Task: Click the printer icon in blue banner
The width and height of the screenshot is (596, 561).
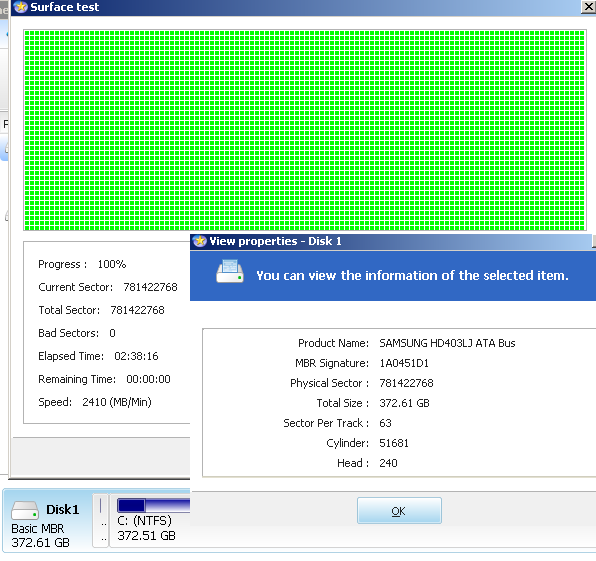Action: pyautogui.click(x=230, y=271)
